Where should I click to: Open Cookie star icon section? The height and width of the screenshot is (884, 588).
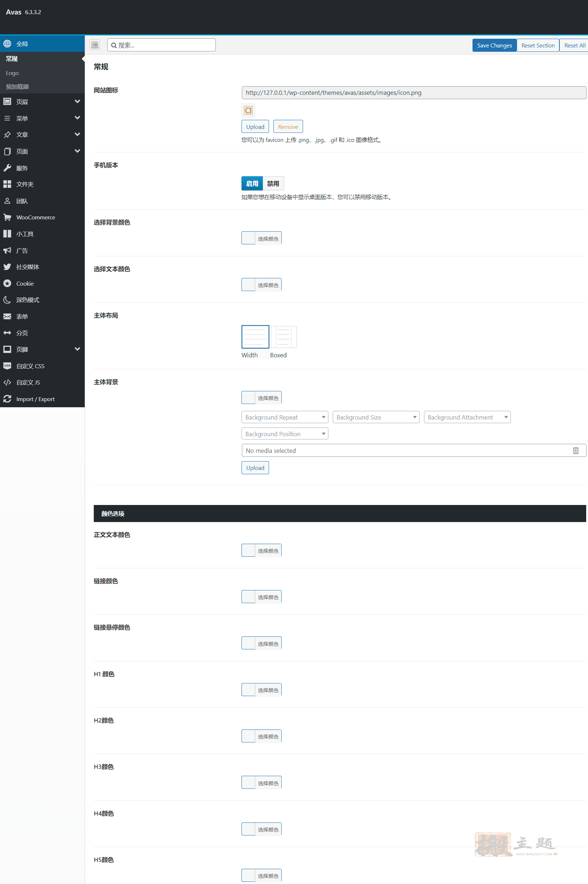click(x=42, y=283)
